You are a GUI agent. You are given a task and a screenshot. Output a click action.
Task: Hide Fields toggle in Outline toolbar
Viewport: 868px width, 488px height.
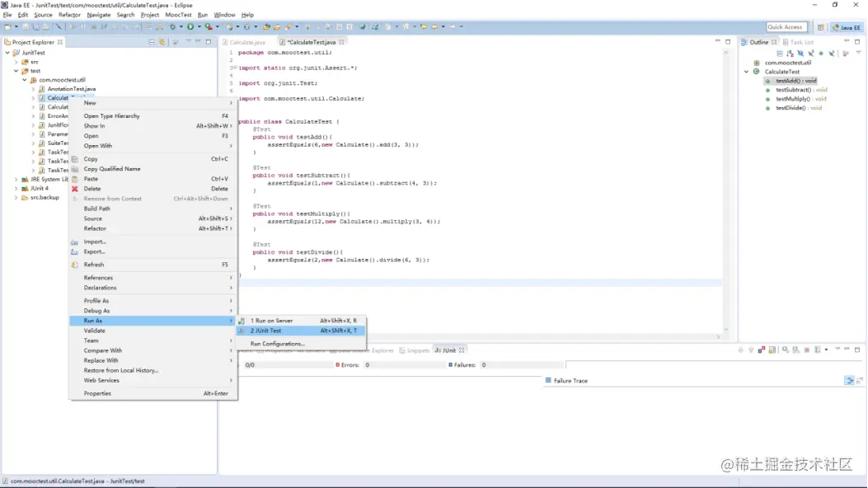(x=800, y=53)
